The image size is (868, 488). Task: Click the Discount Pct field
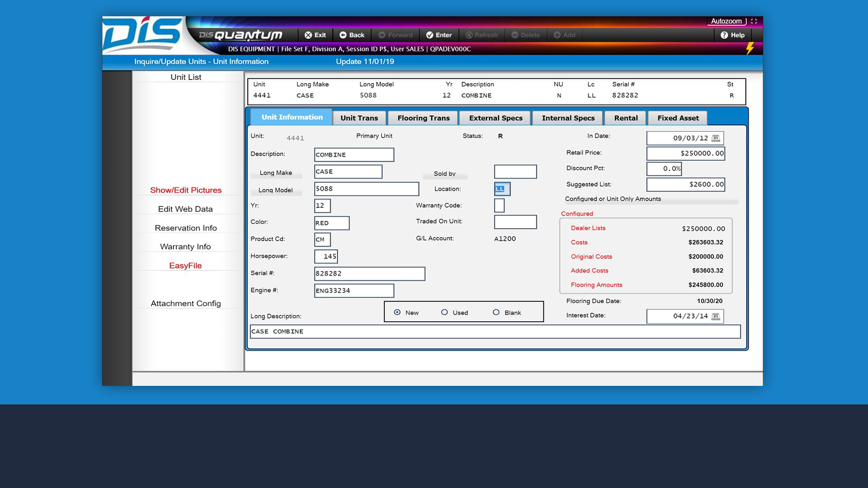(x=664, y=169)
